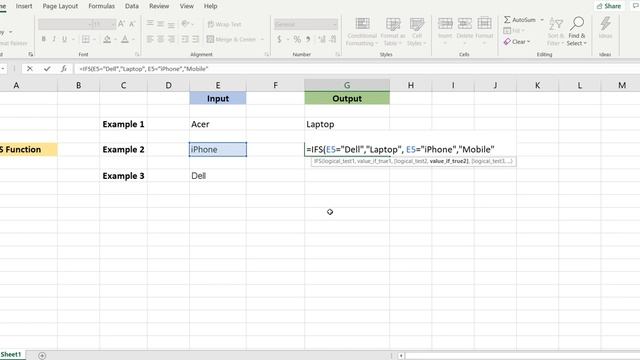Select the cell containing Acer

[218, 124]
